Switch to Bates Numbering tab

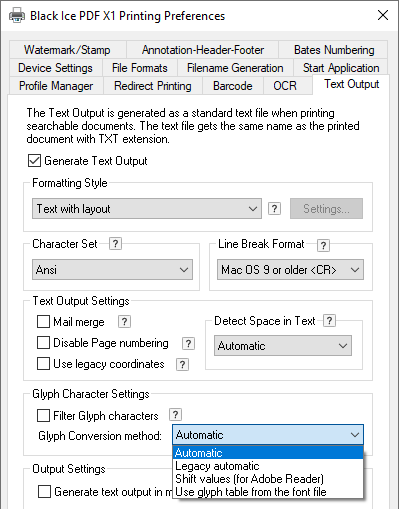click(333, 50)
